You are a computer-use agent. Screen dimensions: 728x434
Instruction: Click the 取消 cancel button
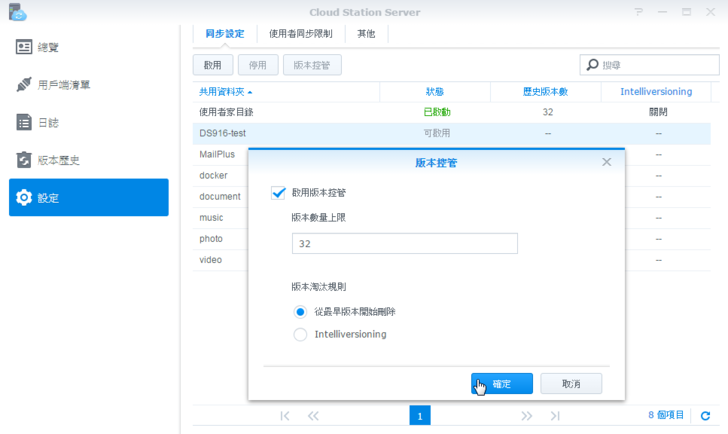tap(571, 384)
